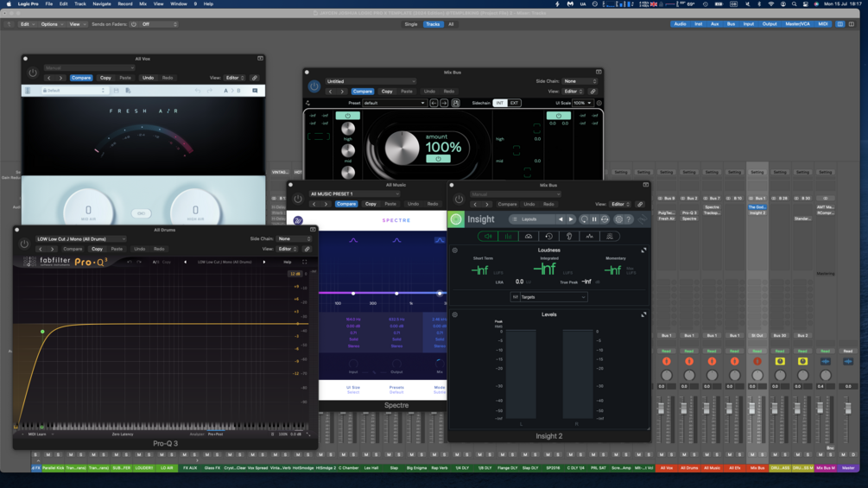Viewport: 868px width, 488px height.
Task: Click Insight sound field meter icon
Action: pyautogui.click(x=528, y=237)
